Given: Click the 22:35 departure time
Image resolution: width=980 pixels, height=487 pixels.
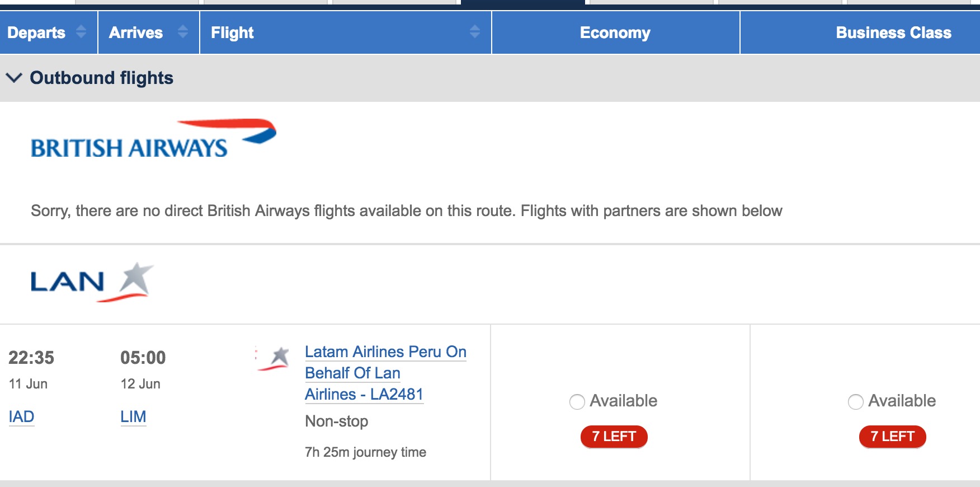Looking at the screenshot, I should (31, 358).
